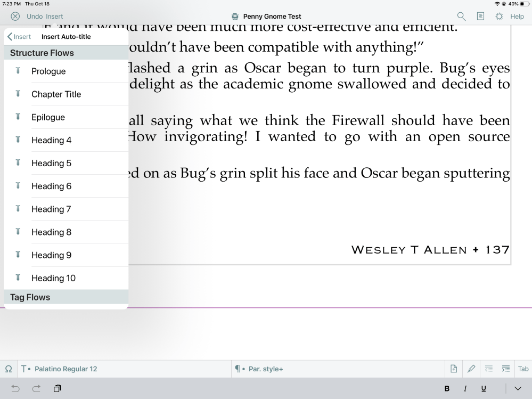
Task: Go back with the Insert button
Action: (19, 36)
